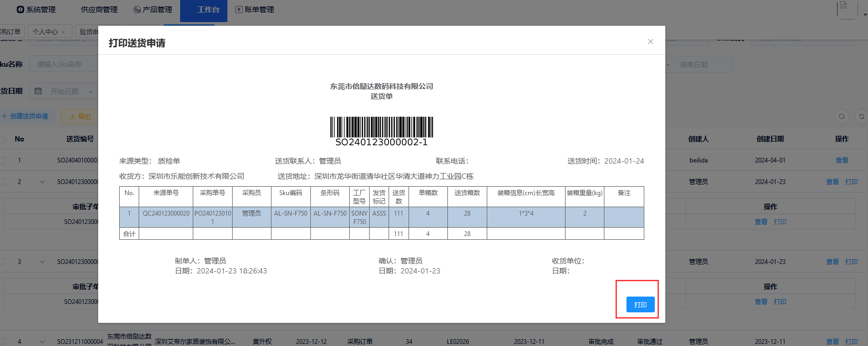Image resolution: width=868 pixels, height=346 pixels.
Task: Click 查看 in row No 4
Action: point(832,342)
